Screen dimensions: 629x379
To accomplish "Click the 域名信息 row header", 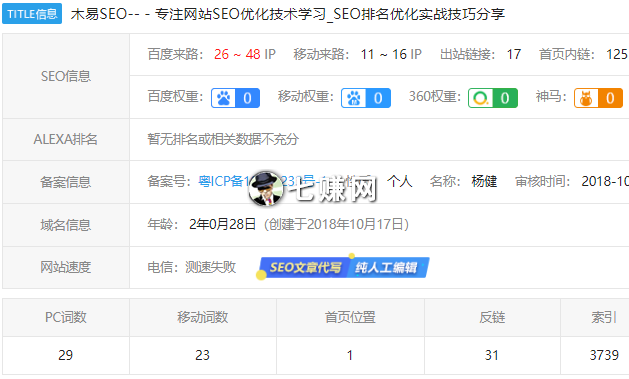I will [66, 225].
